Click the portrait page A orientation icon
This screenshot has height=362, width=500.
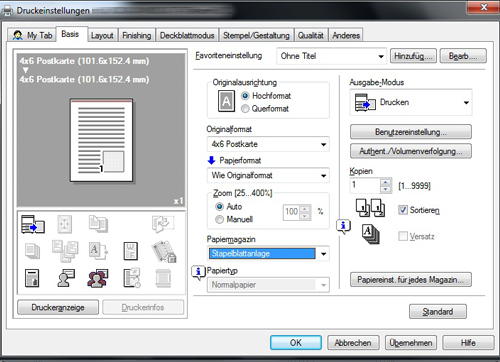(226, 101)
